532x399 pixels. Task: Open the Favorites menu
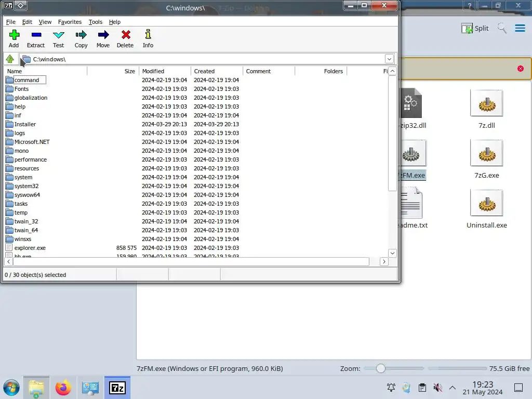point(70,22)
